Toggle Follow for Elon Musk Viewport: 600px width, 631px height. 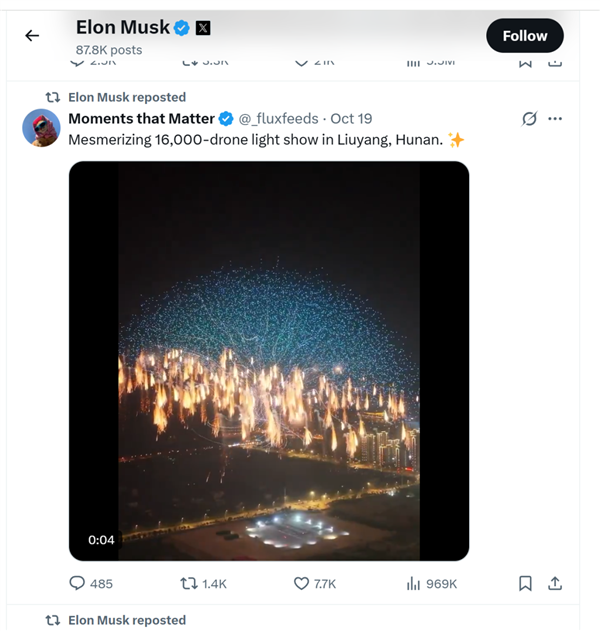[x=525, y=36]
